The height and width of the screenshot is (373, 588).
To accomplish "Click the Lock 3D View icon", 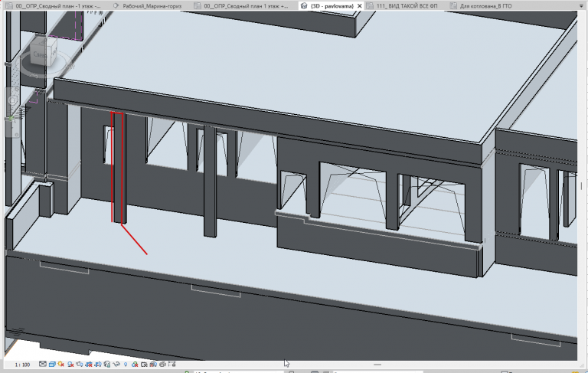I will (x=107, y=365).
